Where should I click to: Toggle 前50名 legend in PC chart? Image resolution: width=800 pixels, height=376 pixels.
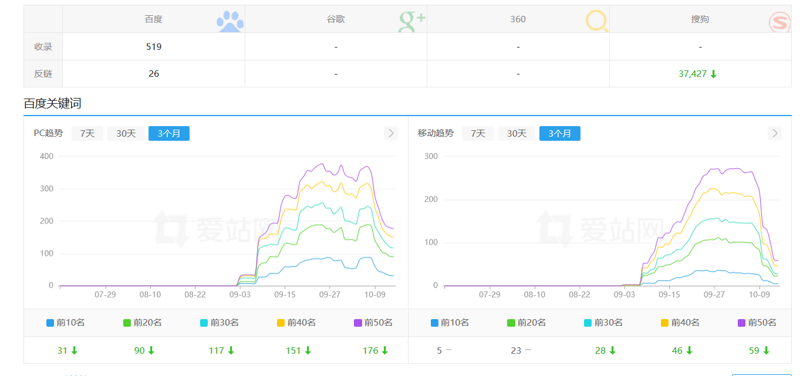[x=373, y=322]
